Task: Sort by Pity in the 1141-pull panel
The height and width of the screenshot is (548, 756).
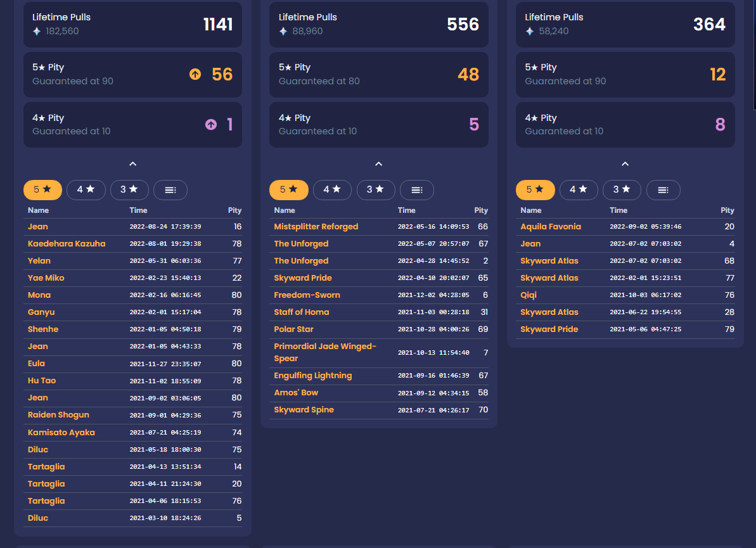Action: point(235,210)
